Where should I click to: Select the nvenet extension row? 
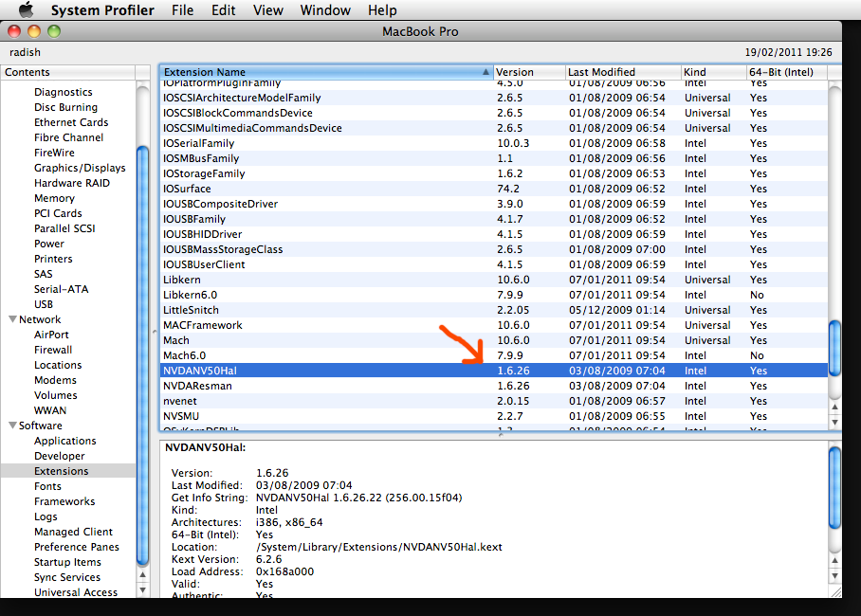[x=494, y=401]
